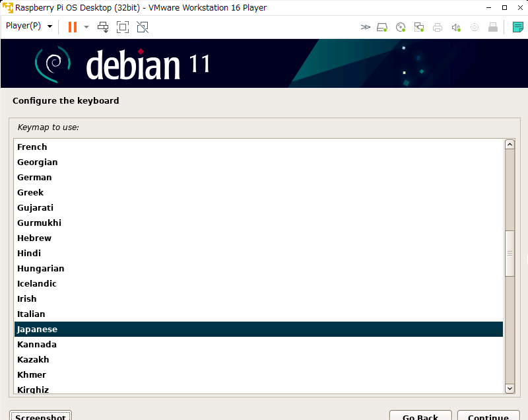The image size is (528, 420).
Task: Select the Kirghiz keymap
Action: point(259,389)
